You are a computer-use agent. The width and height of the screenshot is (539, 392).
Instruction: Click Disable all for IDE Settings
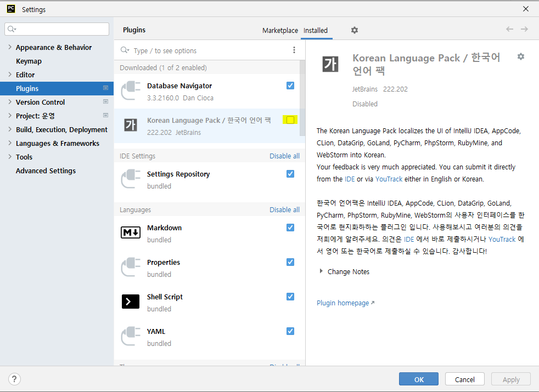[284, 156]
